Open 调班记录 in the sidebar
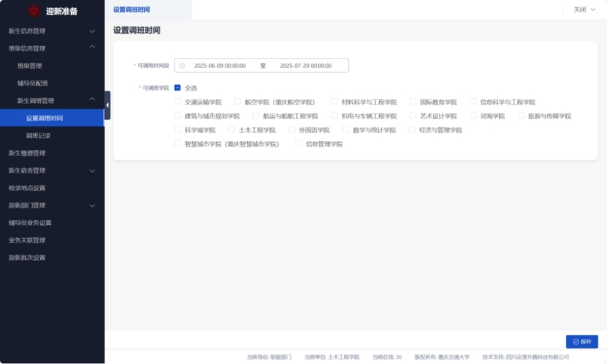Viewport: 608px width, 364px height. point(38,135)
